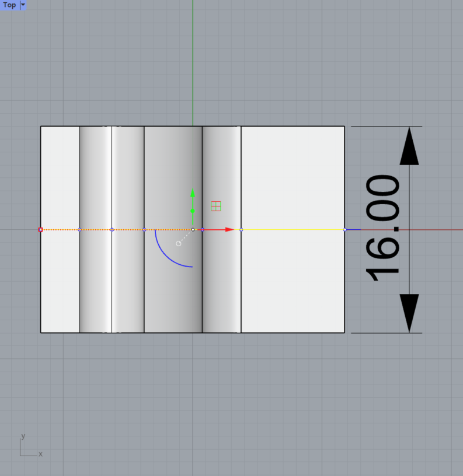Click the Top viewport title label

click(9, 5)
